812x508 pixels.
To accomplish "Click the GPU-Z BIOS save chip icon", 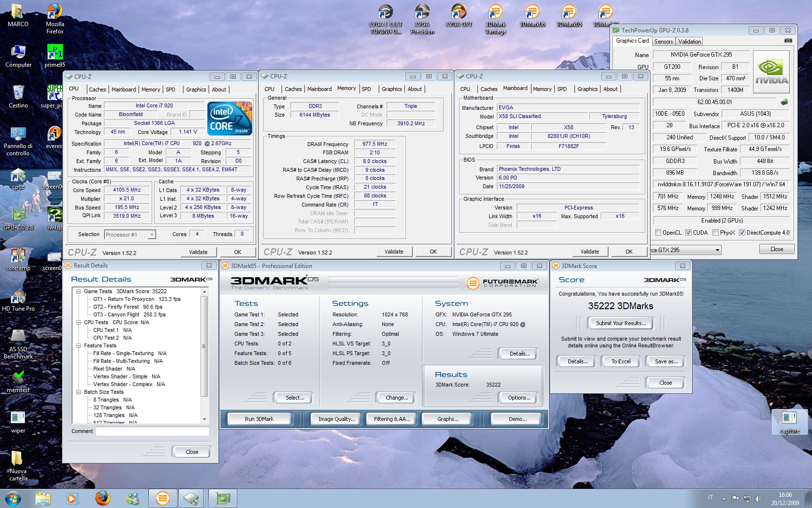I will 784,102.
